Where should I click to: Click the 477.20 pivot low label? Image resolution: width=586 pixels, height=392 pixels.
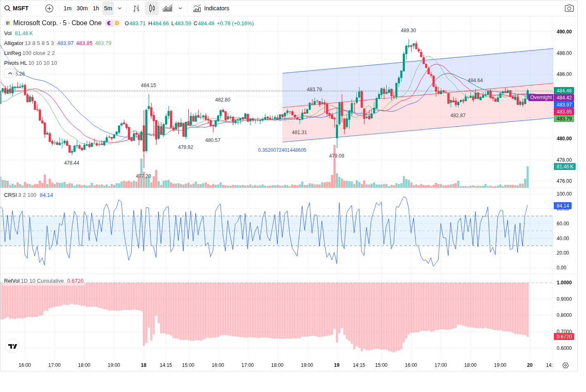pos(143,176)
